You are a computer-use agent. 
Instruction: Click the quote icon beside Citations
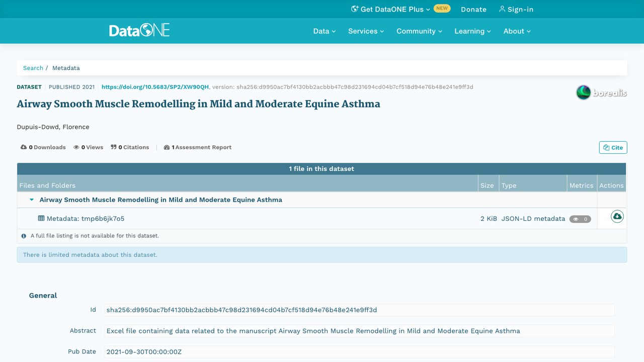point(114,147)
